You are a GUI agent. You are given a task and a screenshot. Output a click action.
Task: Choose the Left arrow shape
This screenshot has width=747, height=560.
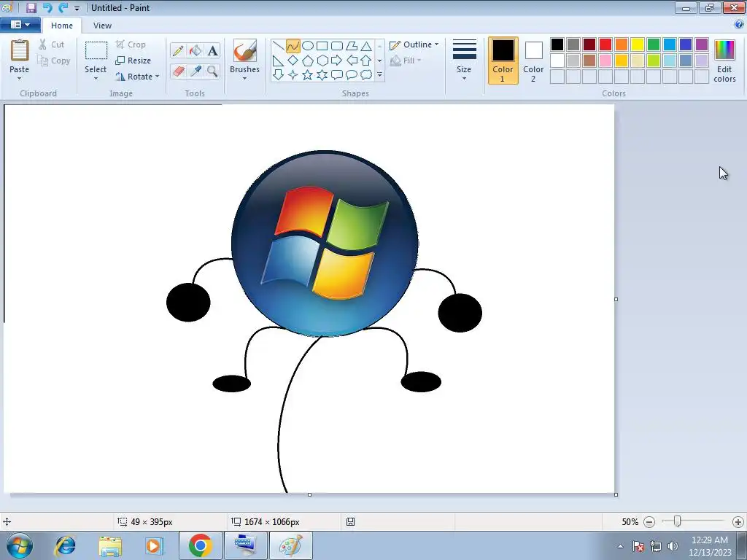tap(352, 61)
